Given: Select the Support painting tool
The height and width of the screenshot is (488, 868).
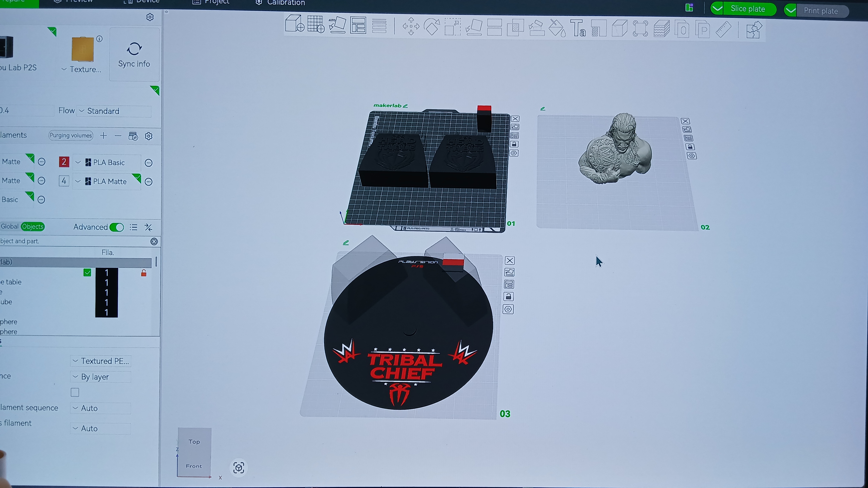Looking at the screenshot, I should tap(536, 28).
